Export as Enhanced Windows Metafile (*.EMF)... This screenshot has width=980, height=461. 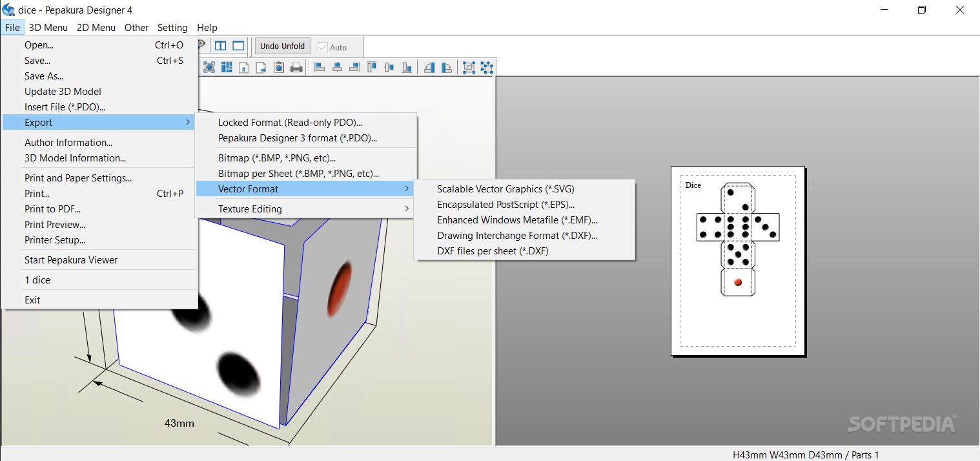point(525,220)
